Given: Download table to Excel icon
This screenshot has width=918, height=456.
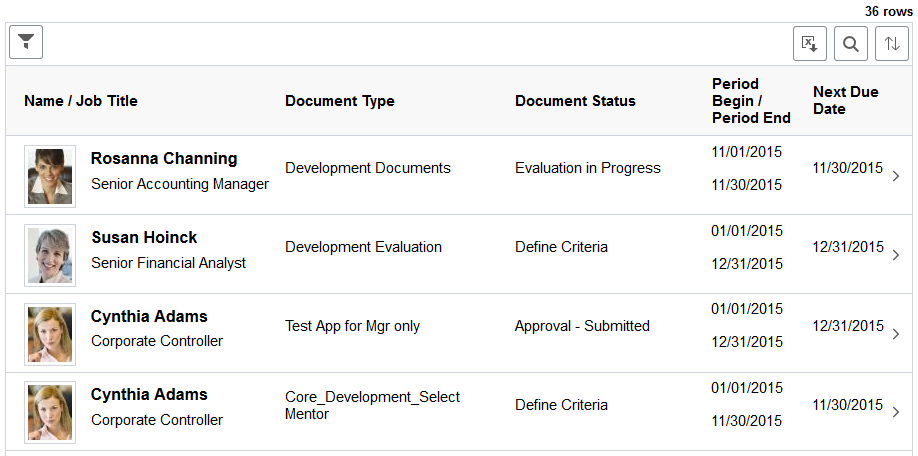Looking at the screenshot, I should click(810, 44).
